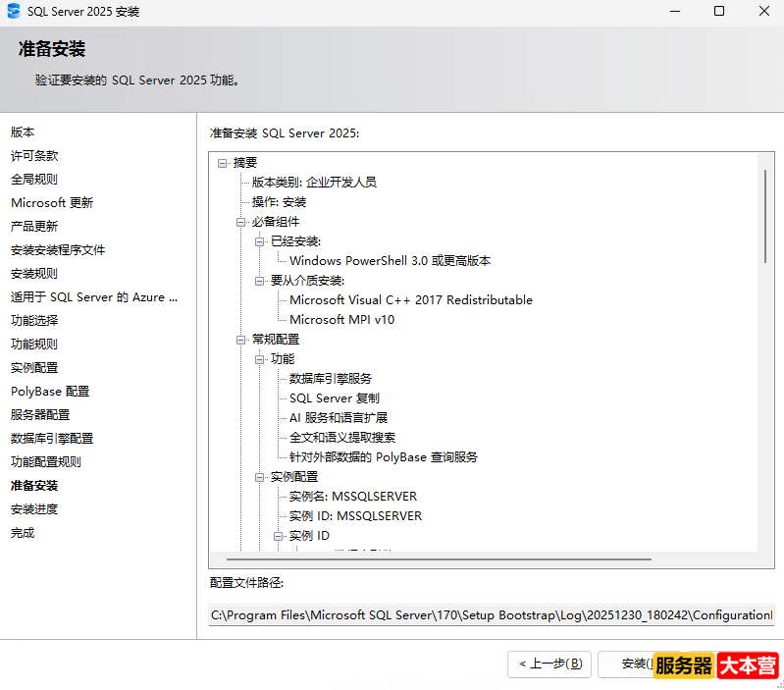
Task: Select the 产品更新 sidebar step
Action: 34,226
